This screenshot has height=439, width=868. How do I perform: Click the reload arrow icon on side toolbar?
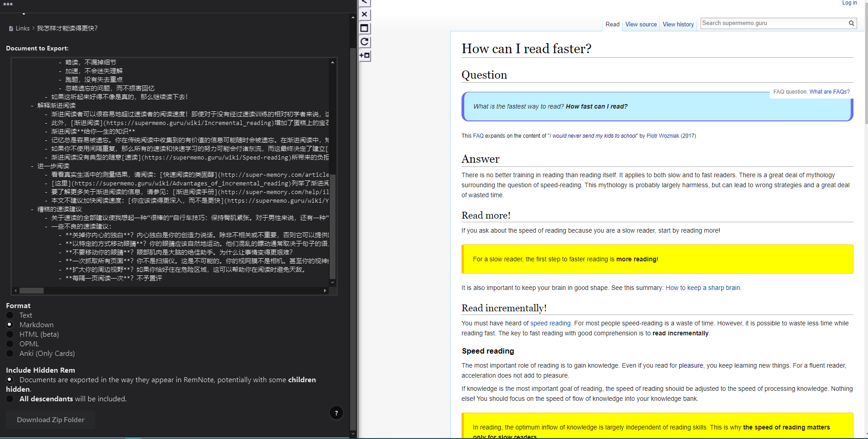pos(365,42)
